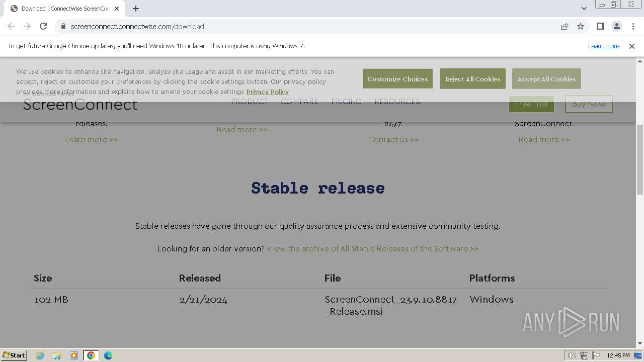Click the scrollbar down arrow
644x362 pixels.
[x=640, y=344]
